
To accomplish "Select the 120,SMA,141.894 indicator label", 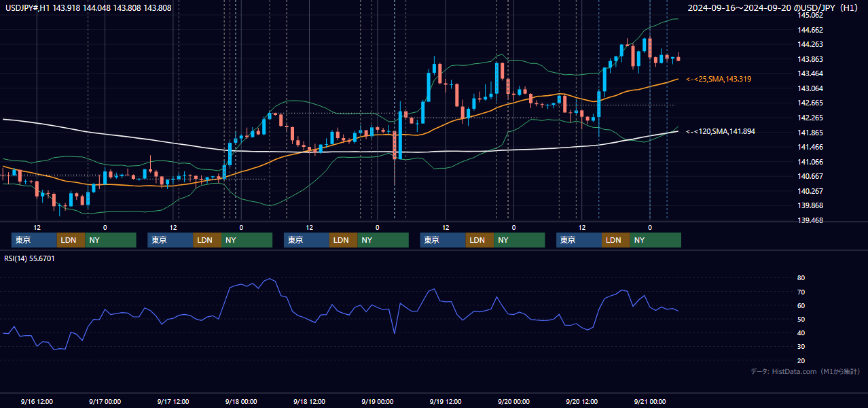I will point(721,131).
